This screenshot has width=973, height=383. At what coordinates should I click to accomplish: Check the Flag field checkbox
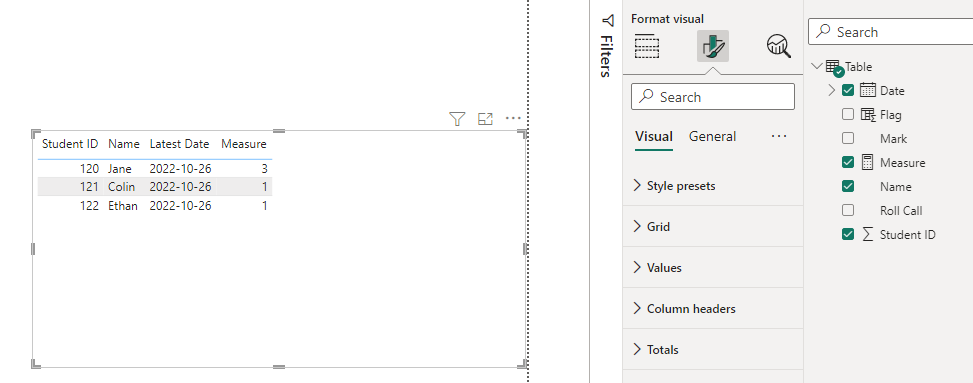pyautogui.click(x=848, y=114)
